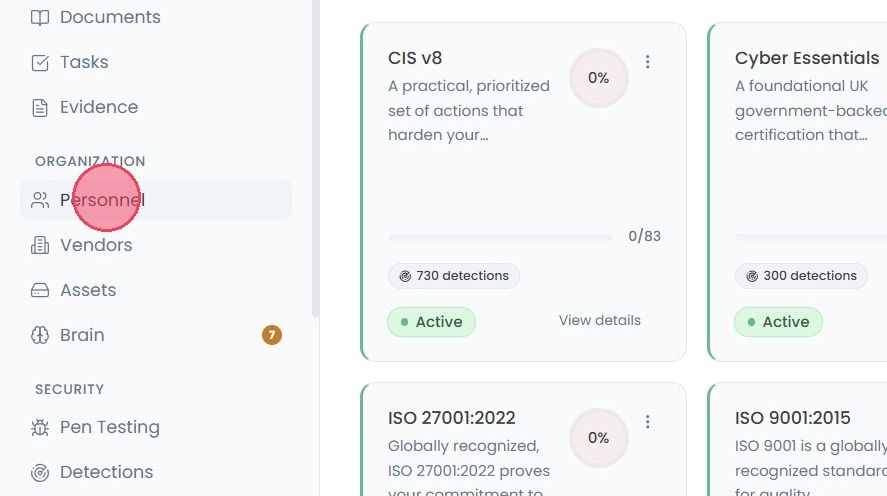Select the Evidence file icon
This screenshot has height=496, width=887.
coord(40,107)
